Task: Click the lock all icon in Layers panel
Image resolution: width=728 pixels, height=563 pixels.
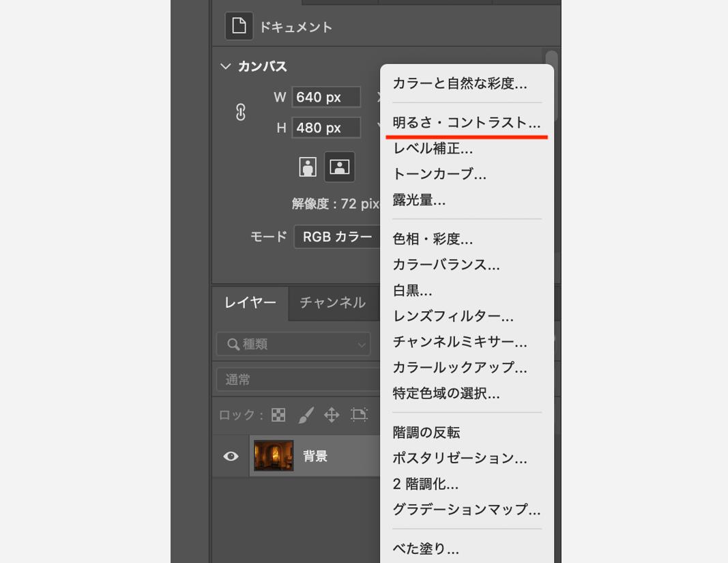Action: [x=359, y=415]
